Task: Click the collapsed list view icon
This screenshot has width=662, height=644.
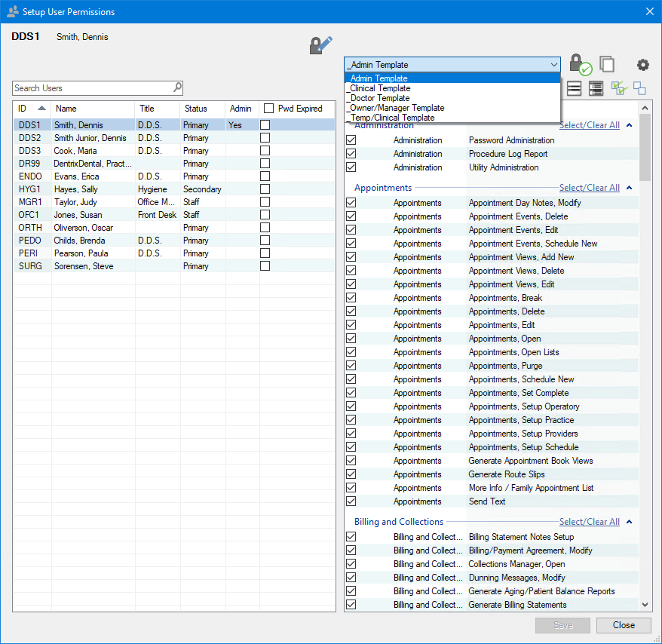Action: point(574,88)
